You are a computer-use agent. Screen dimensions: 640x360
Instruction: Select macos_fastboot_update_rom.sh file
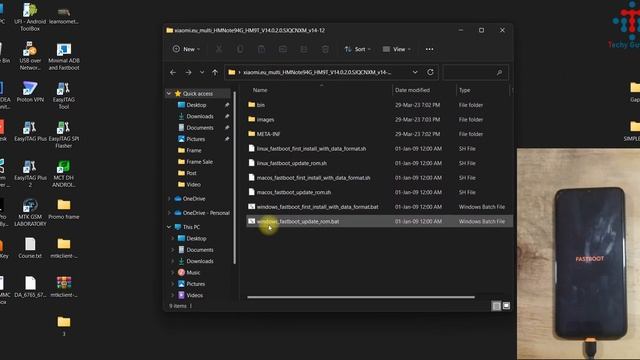pos(379,192)
